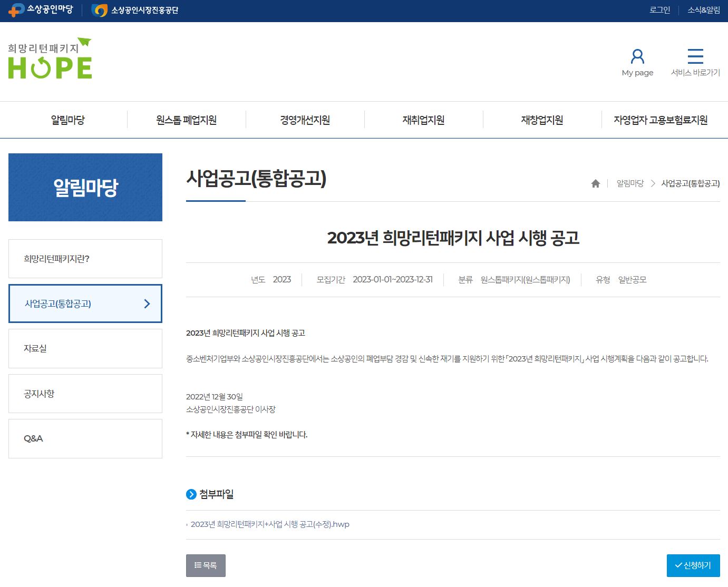
Task: Click the home icon in the breadcrumb
Action: click(595, 183)
